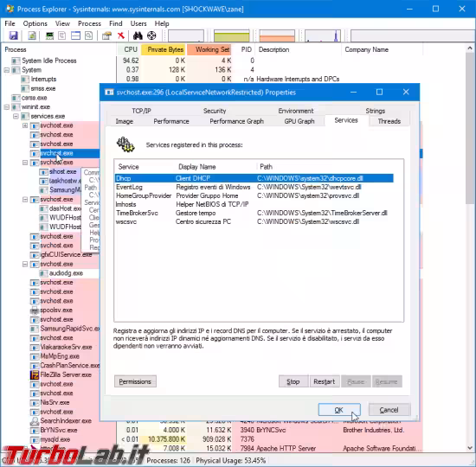476x467 pixels.
Task: Open the Users menu
Action: pos(138,23)
